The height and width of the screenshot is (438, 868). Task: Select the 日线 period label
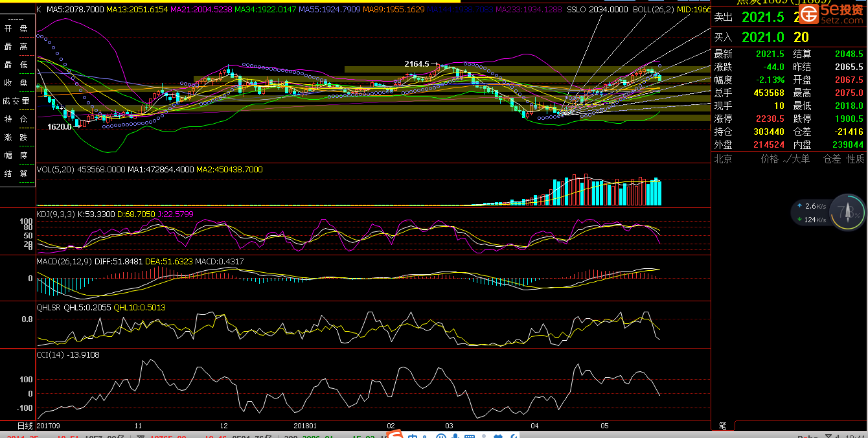coord(25,426)
